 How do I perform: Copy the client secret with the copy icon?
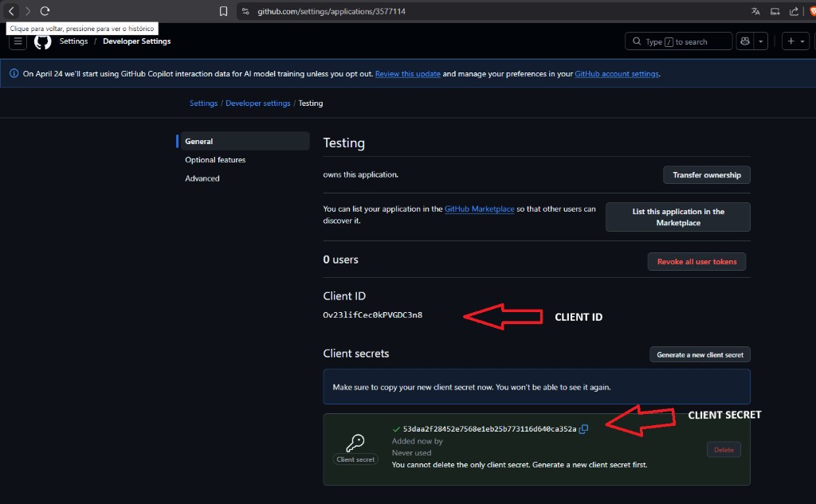pos(583,429)
